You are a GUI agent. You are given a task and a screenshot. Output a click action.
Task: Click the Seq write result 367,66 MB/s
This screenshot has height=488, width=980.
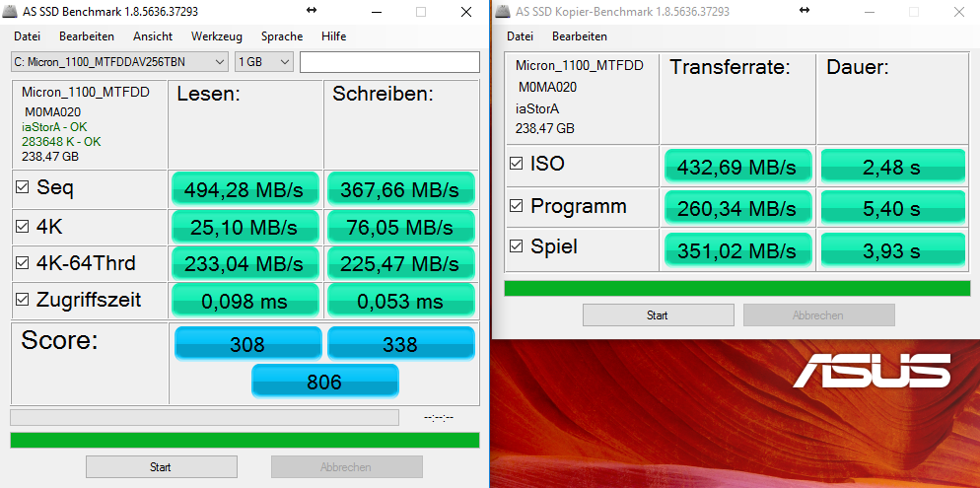point(400,189)
